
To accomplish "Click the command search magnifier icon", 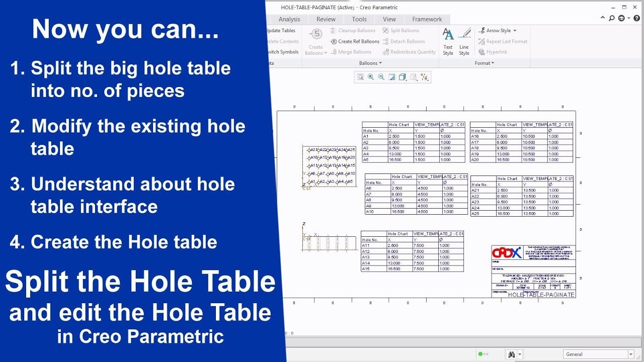I will point(612,18).
